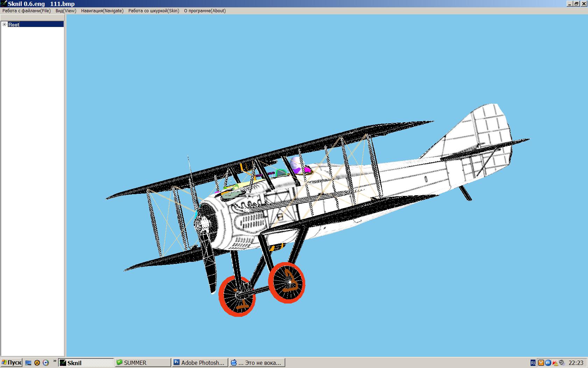Switch to the Adobe Photoshop taskbar button

200,363
